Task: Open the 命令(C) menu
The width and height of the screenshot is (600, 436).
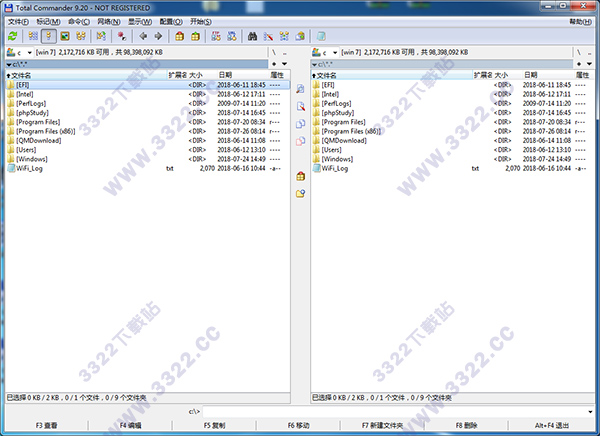Action: 79,22
